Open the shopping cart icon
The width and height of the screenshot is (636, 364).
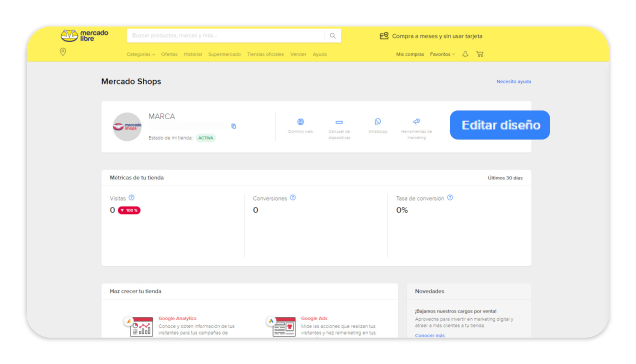(479, 54)
